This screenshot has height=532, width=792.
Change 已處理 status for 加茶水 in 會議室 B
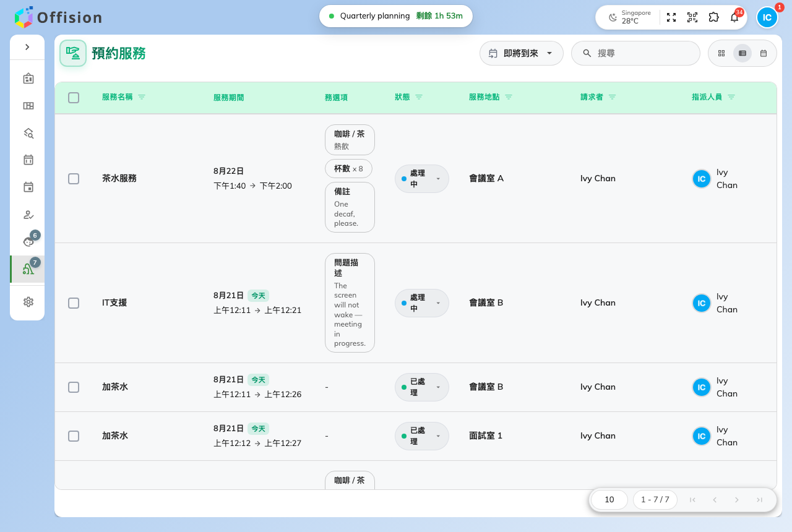(x=422, y=387)
